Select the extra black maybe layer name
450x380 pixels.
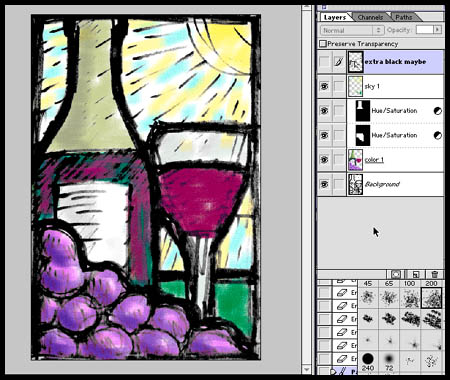(x=395, y=62)
